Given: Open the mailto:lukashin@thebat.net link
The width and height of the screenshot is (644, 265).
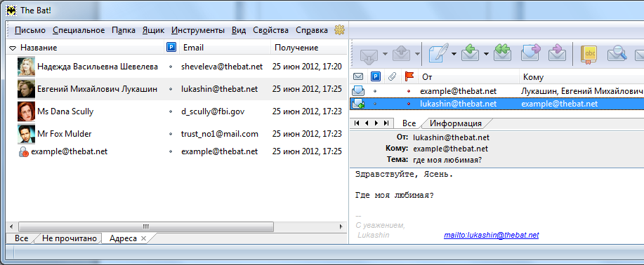Looking at the screenshot, I should tap(491, 235).
